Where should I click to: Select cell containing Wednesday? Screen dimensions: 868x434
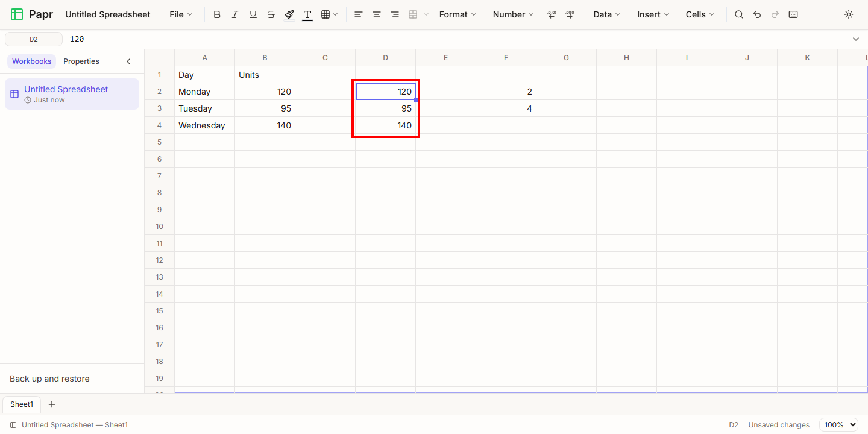[205, 125]
